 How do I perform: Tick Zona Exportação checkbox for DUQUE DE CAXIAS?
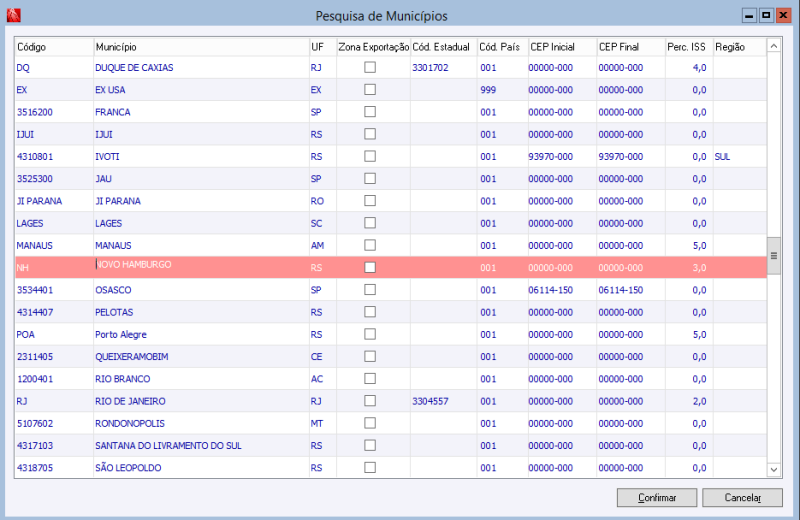[x=370, y=67]
